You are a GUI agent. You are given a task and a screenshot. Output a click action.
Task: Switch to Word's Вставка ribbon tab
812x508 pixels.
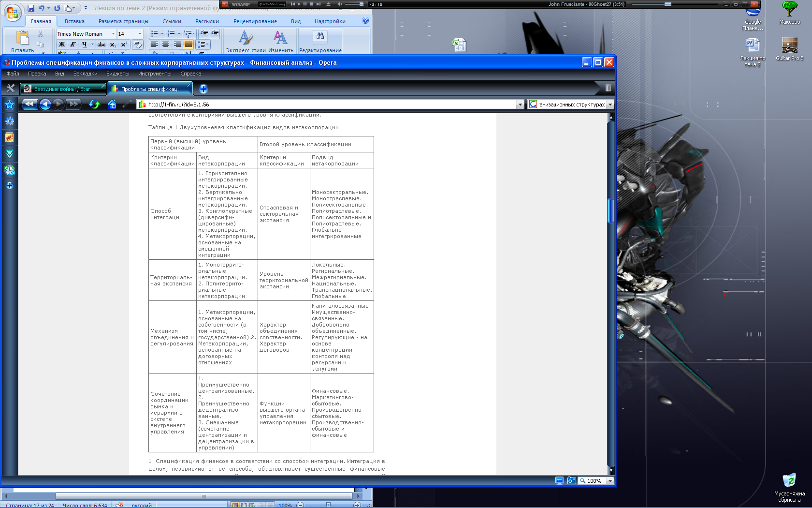coord(74,21)
